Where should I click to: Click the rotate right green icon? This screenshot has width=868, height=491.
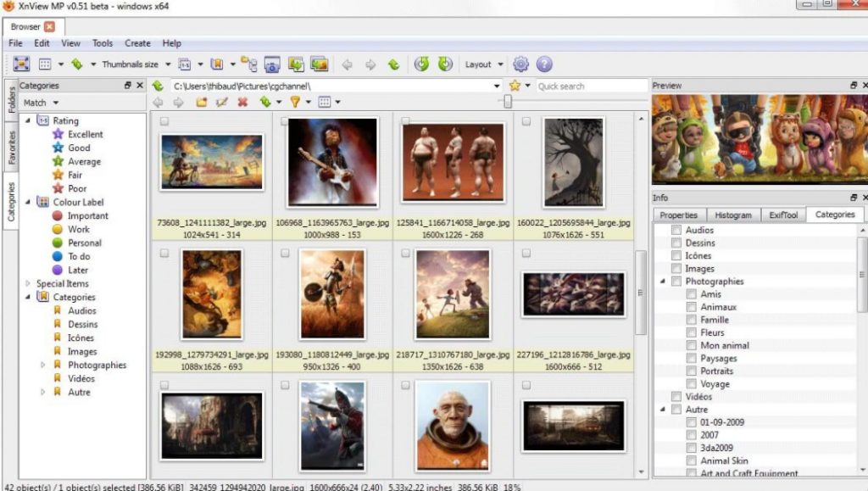click(x=445, y=64)
